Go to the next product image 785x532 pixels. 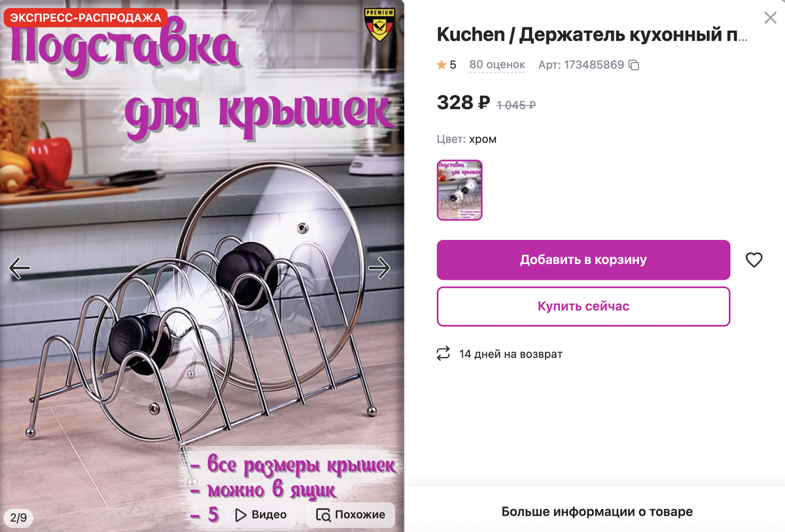(379, 268)
